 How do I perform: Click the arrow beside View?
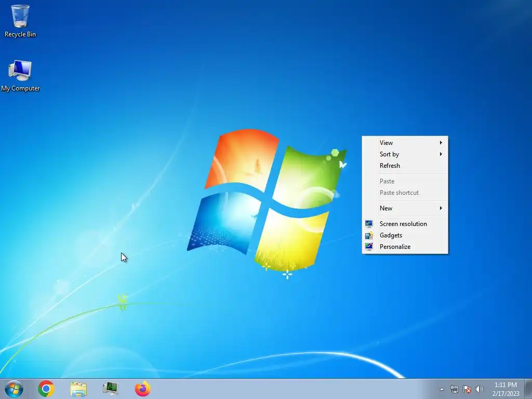pos(441,143)
